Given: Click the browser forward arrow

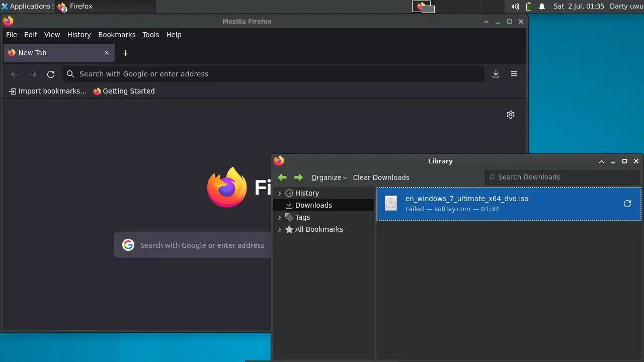Looking at the screenshot, I should pyautogui.click(x=33, y=74).
